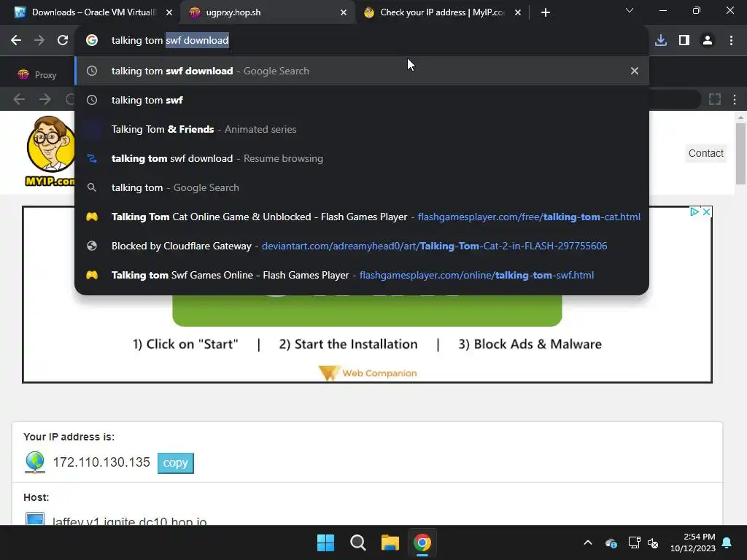Open the 'Blocked by Cloudflare Gateway' deviantart suggestion

362,246
